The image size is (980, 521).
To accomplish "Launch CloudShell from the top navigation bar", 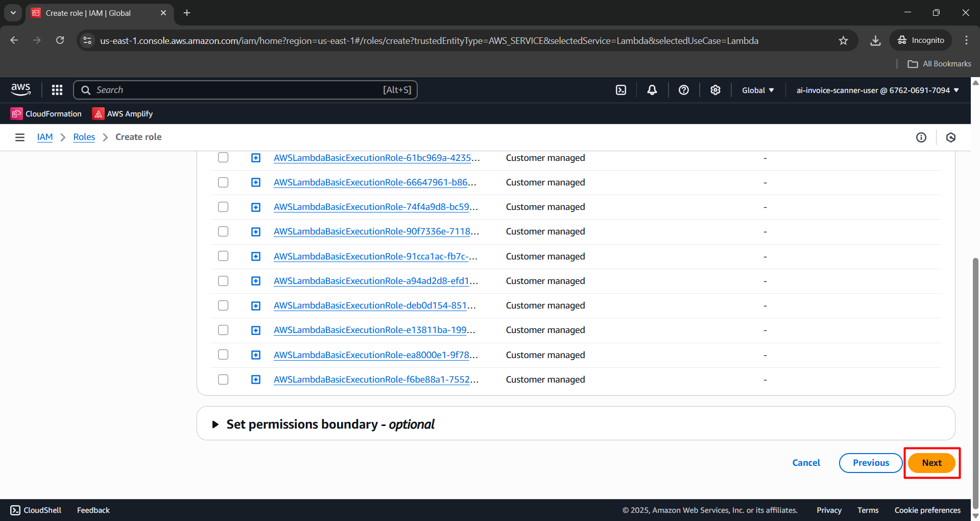I will 620,90.
